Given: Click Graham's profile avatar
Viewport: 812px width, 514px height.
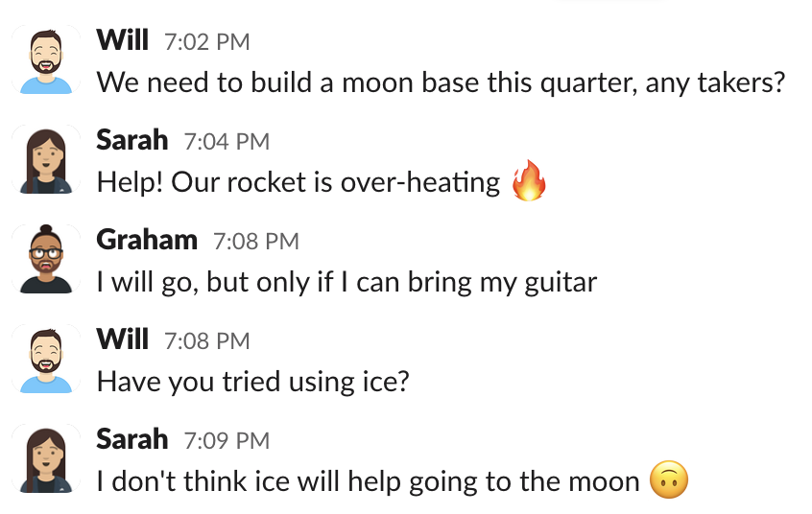Looking at the screenshot, I should (x=46, y=260).
